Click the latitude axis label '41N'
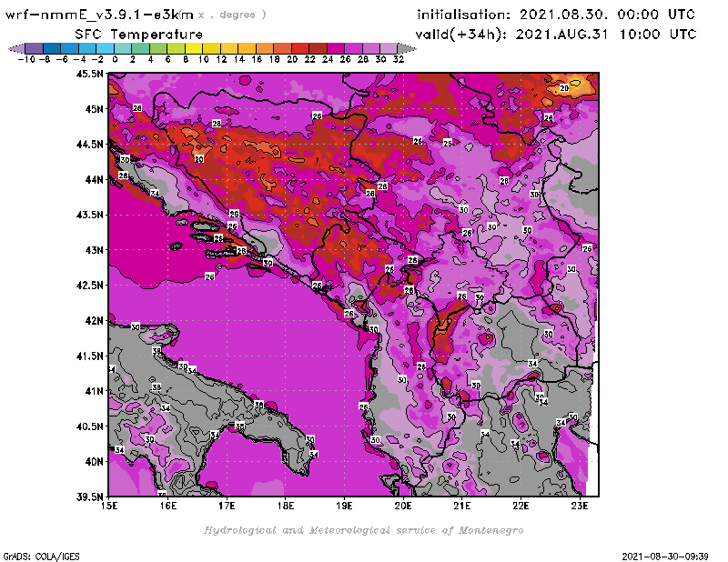The width and height of the screenshot is (728, 562). 95,391
